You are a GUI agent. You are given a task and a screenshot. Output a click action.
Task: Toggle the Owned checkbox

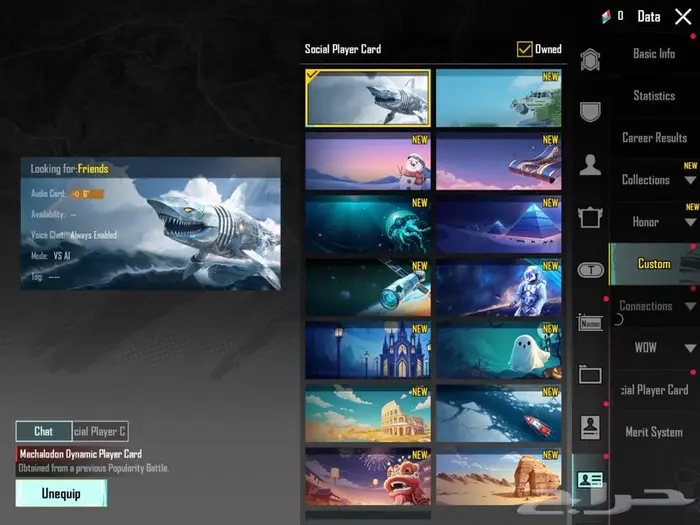click(524, 49)
